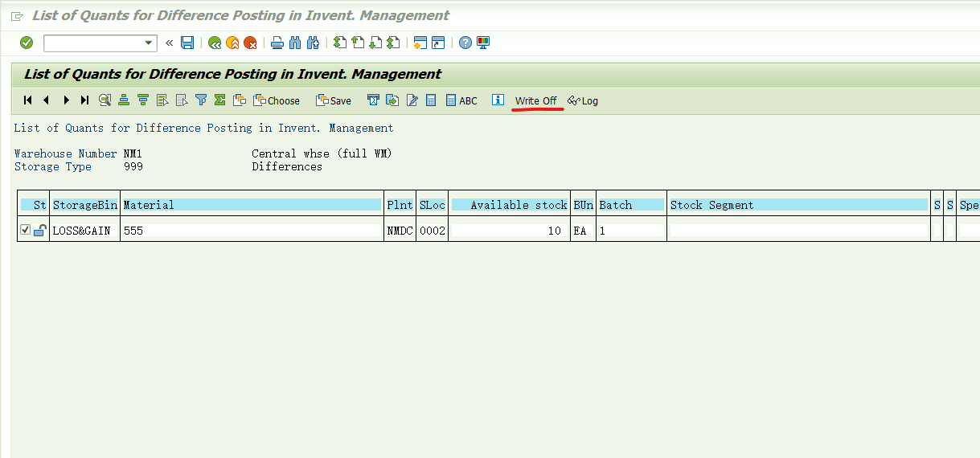Viewport: 980px width, 458px height.
Task: Click the Generate Shortcut icon
Action: [x=438, y=43]
